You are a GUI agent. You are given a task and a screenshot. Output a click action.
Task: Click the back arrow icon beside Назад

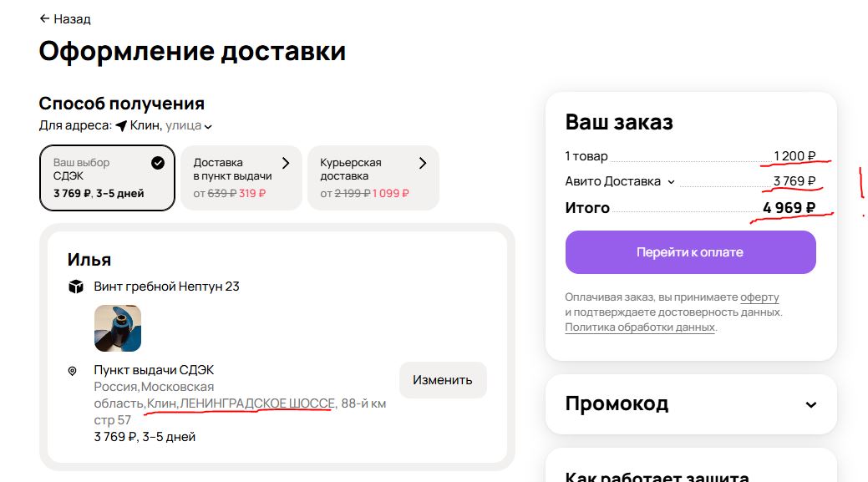pos(44,19)
